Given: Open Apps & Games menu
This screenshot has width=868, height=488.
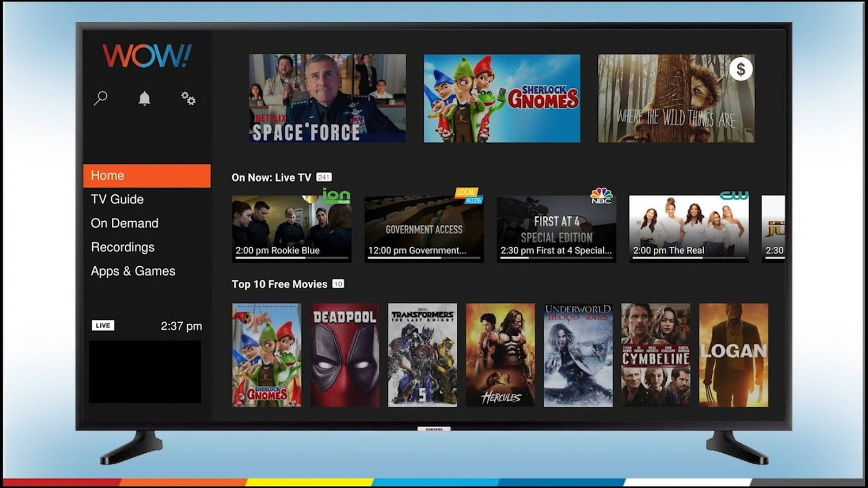Looking at the screenshot, I should [x=133, y=271].
